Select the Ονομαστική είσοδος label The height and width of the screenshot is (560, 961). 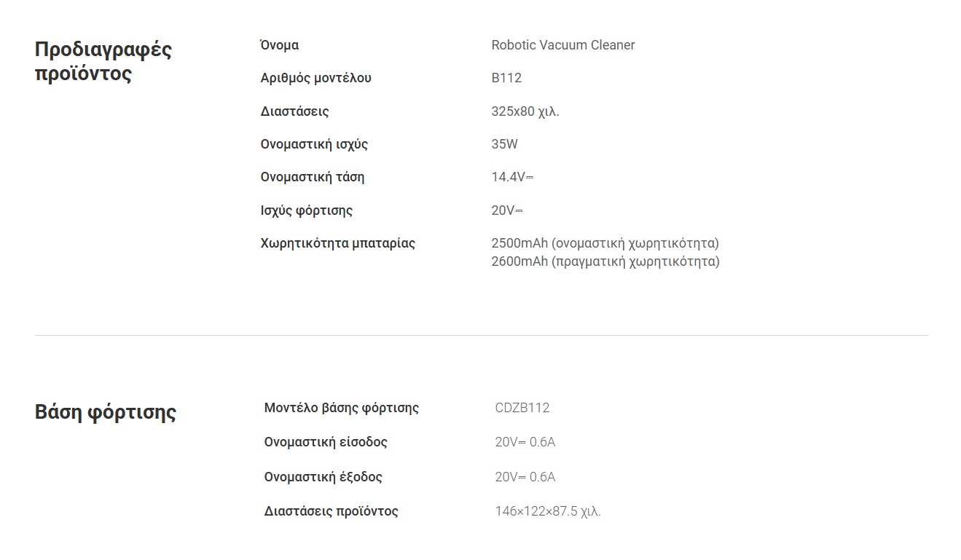(x=326, y=442)
